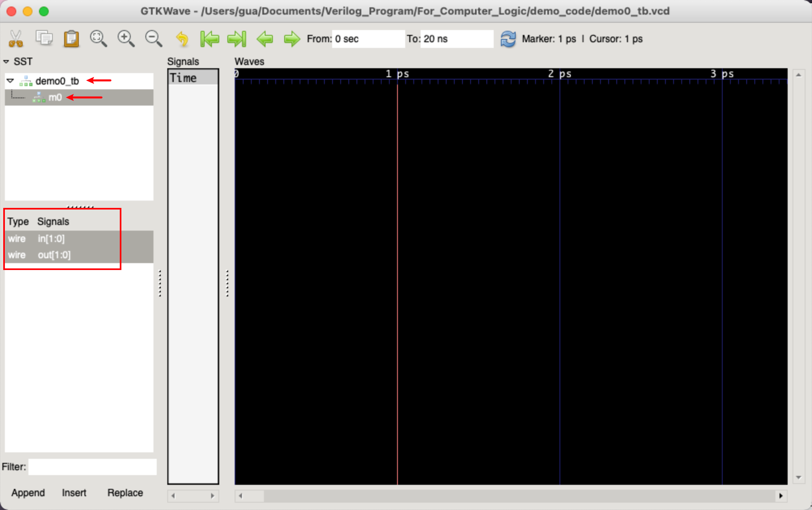Viewport: 812px width, 510px height.
Task: Click the Zoom Fit icon
Action: click(98, 39)
